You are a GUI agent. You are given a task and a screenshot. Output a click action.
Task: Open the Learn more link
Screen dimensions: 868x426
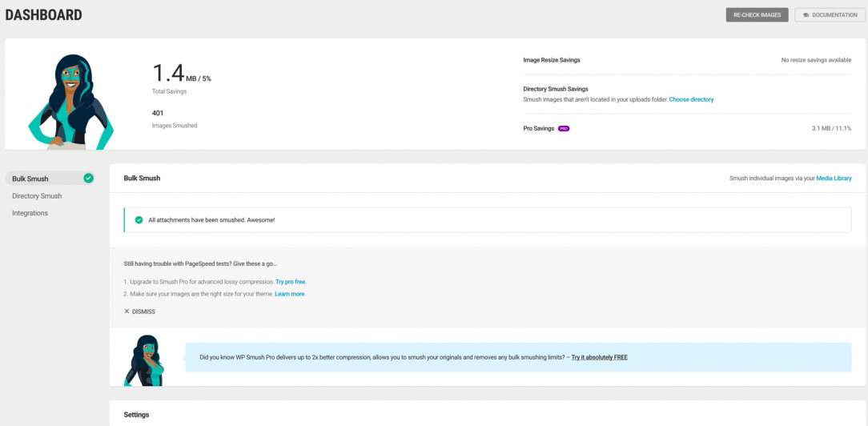pos(290,294)
